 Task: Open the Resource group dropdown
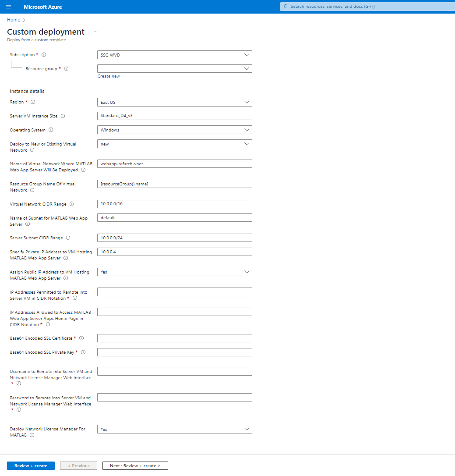coord(175,69)
